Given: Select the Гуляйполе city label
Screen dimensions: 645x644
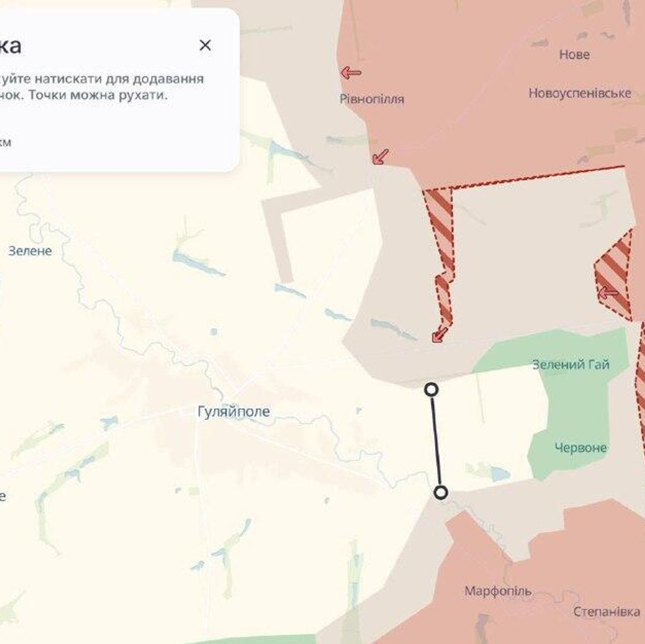Looking at the screenshot, I should [234, 412].
